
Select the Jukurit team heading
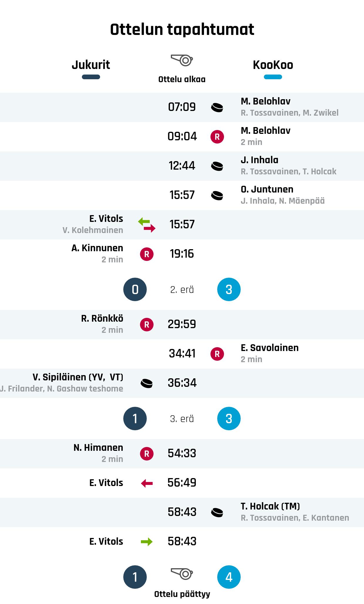click(x=91, y=65)
